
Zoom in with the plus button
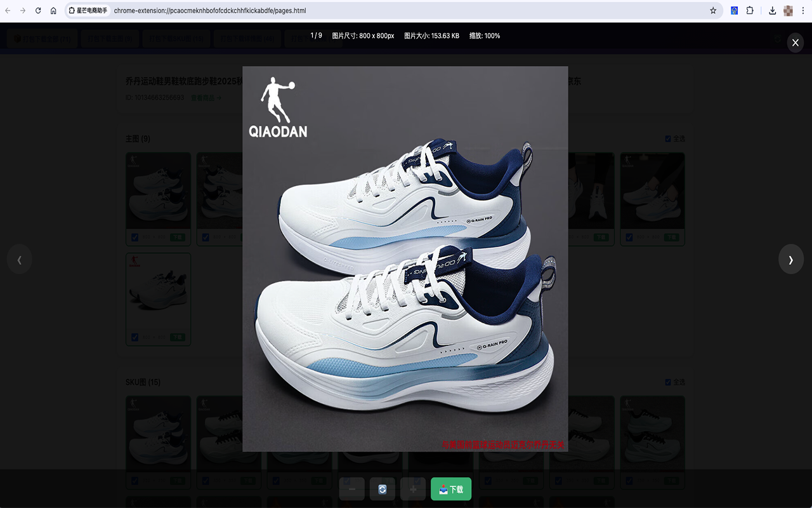tap(413, 489)
